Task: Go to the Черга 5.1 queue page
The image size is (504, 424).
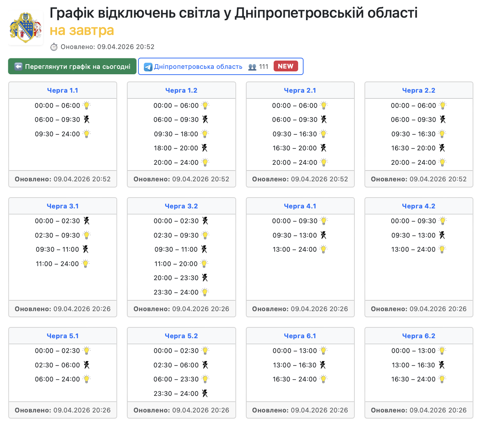Action: (x=62, y=336)
